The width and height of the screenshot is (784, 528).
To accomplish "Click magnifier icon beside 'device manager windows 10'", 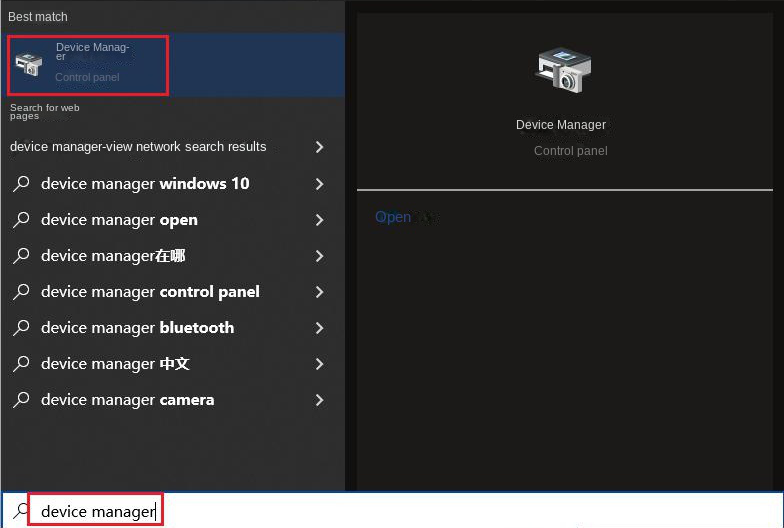I will (x=21, y=184).
